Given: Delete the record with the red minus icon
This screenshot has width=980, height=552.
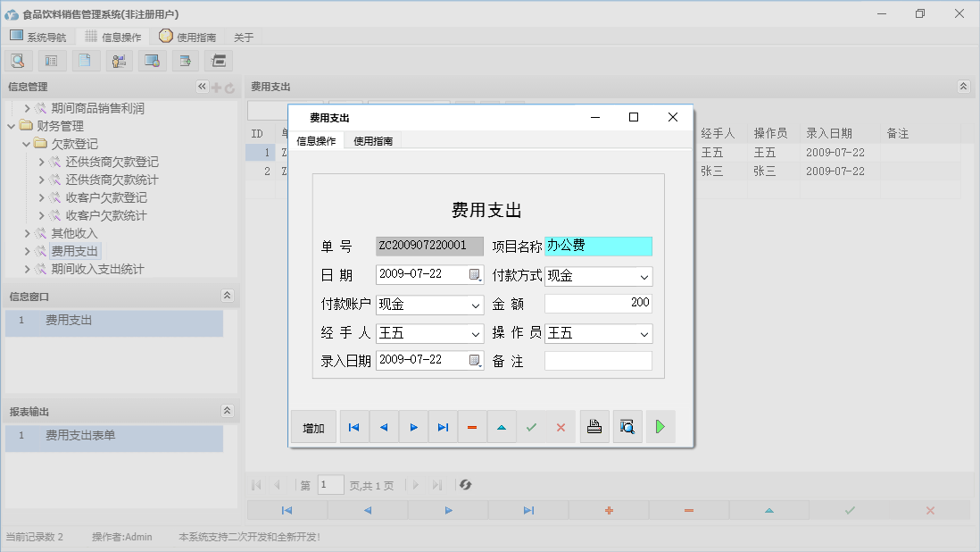Looking at the screenshot, I should click(x=472, y=426).
